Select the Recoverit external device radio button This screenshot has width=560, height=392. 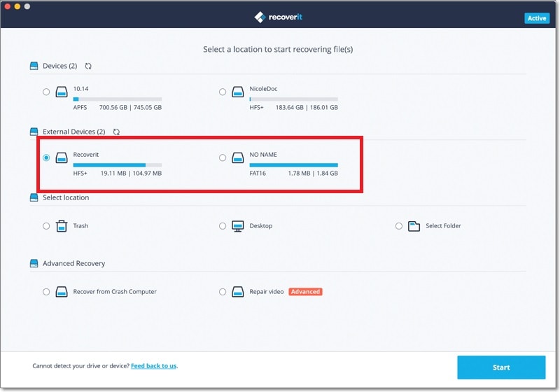coord(46,157)
